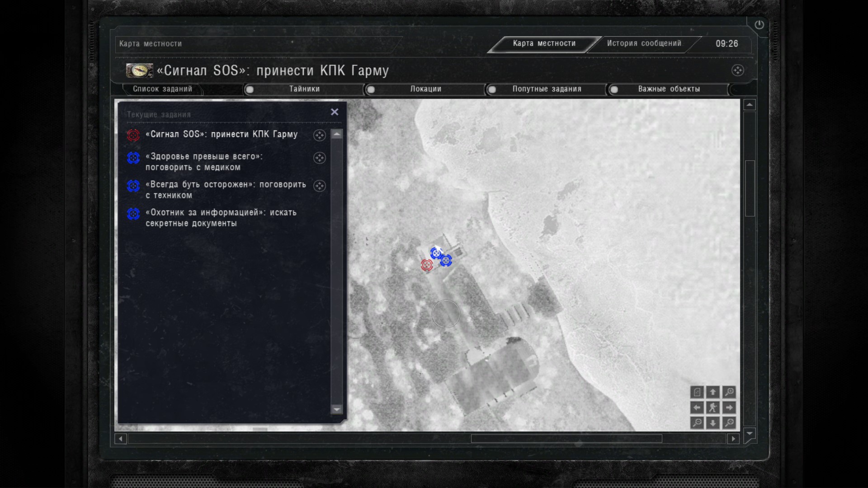Click the map horizontal scrollbar thumb
This screenshot has height=488, width=868.
pyautogui.click(x=566, y=438)
